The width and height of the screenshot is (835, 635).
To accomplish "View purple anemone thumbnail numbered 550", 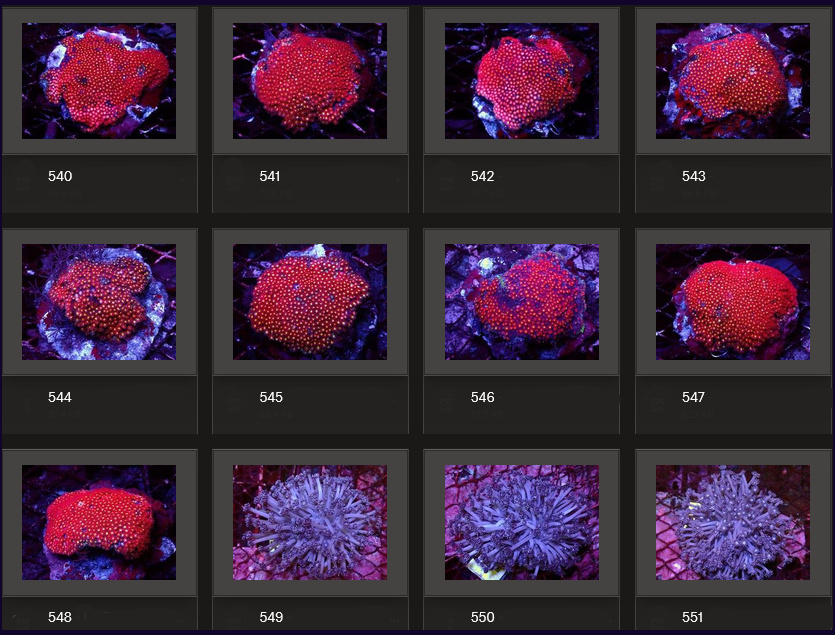I will pyautogui.click(x=522, y=523).
